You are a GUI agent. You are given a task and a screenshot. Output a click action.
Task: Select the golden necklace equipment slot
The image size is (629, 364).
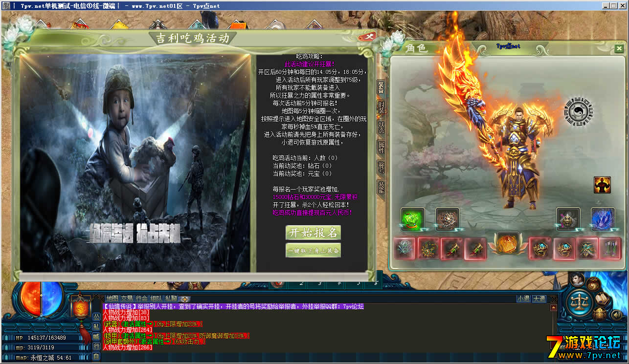point(428,248)
